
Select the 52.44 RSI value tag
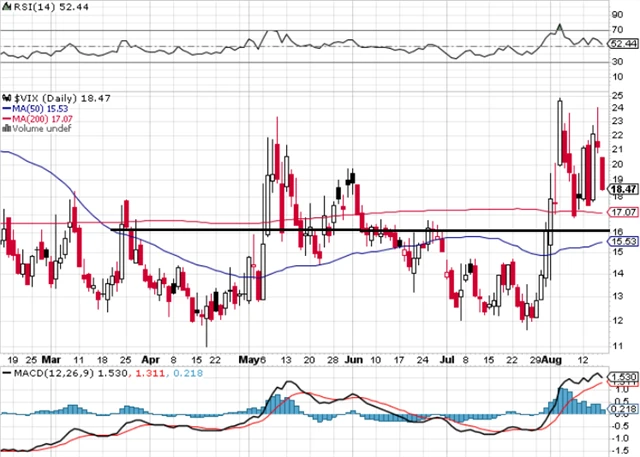[x=623, y=44]
